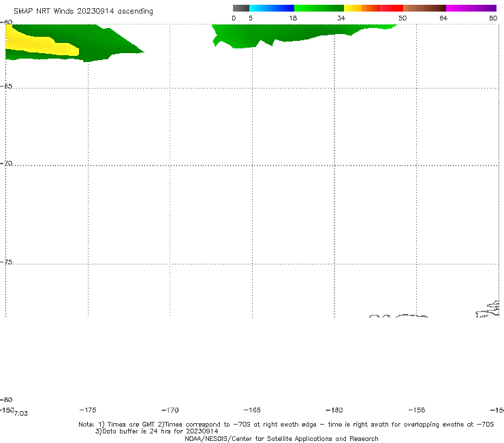Click the blue segment of the wind color bar
The height and width of the screenshot is (443, 504).
pyautogui.click(x=272, y=8)
